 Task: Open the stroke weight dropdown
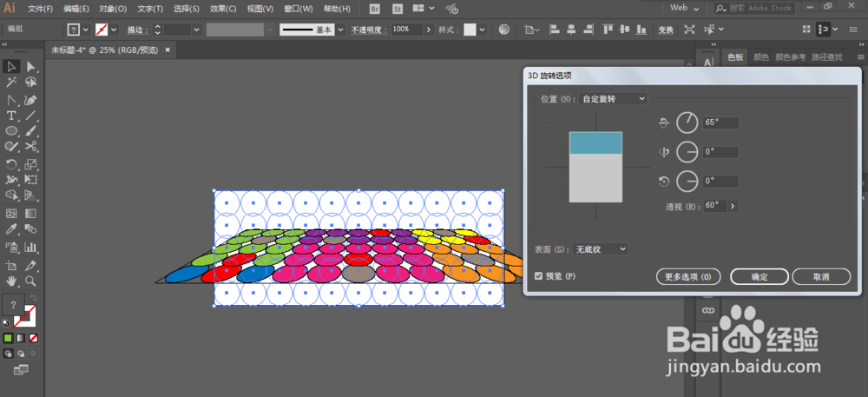tap(196, 30)
